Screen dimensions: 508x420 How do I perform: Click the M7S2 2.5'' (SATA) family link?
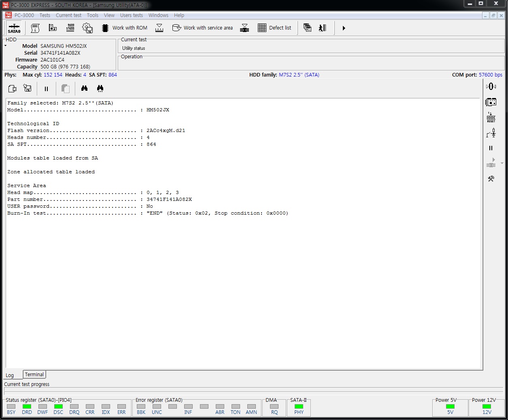tap(299, 75)
